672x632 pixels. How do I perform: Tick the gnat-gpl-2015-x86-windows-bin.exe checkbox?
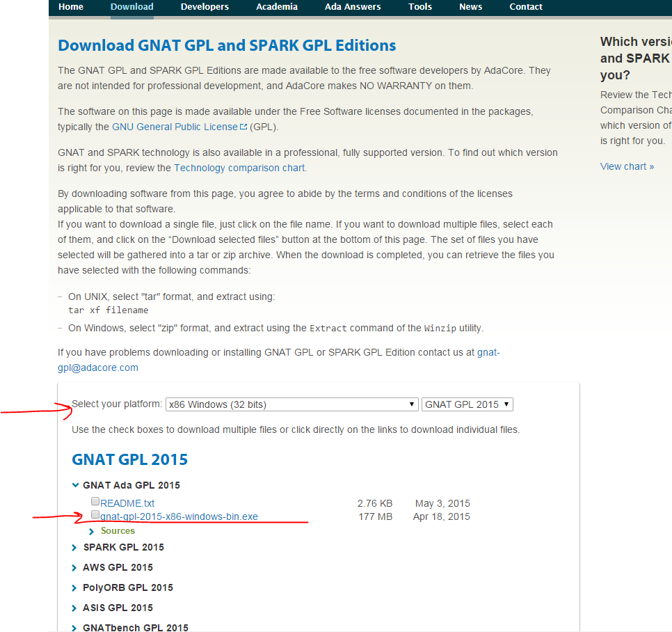95,514
